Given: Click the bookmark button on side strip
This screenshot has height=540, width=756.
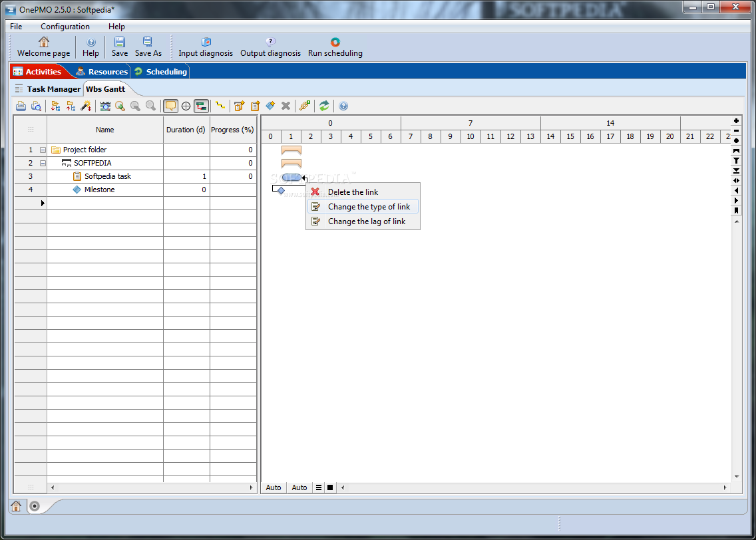Looking at the screenshot, I should (x=736, y=211).
